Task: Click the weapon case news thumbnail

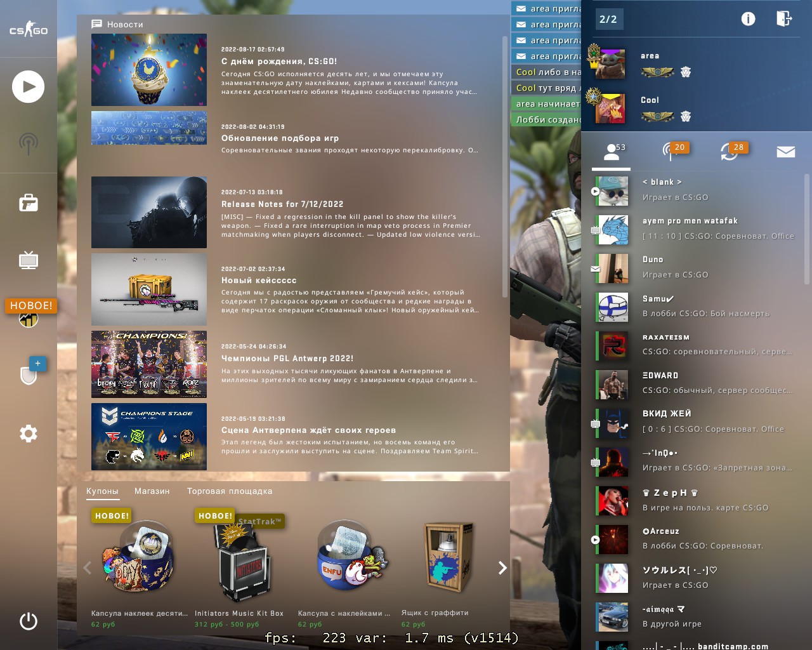Action: [149, 289]
